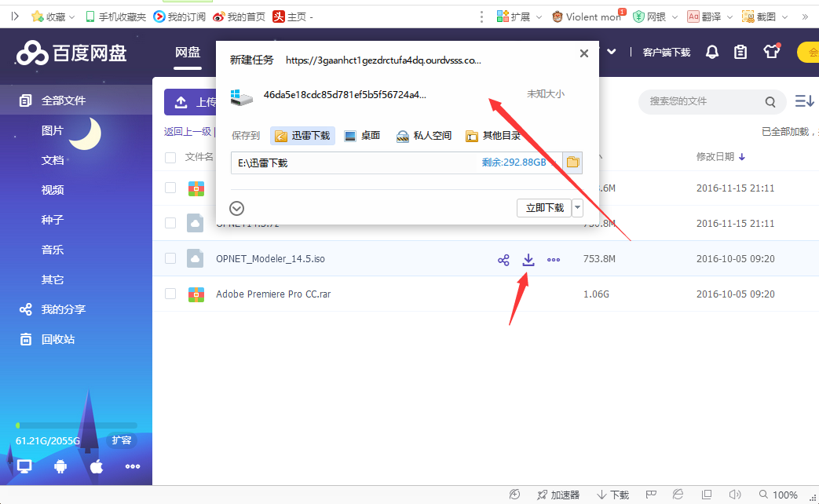Open the shirt skin theme icon
This screenshot has width=819, height=504.
(x=771, y=52)
